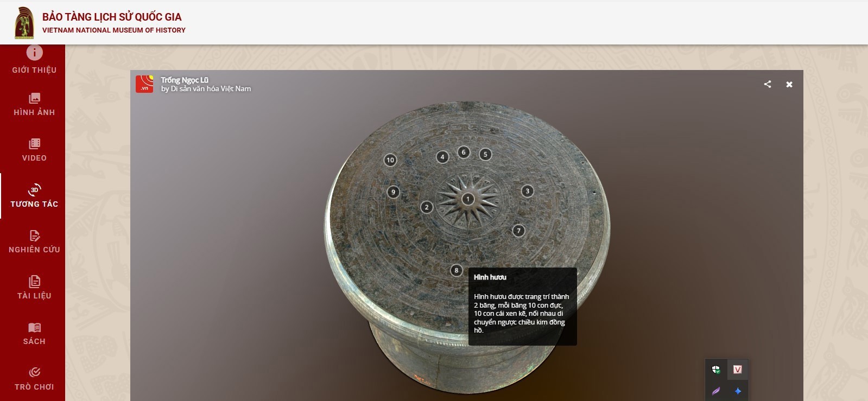Open the blue sparkle tray icon
The height and width of the screenshot is (401, 868).
pyautogui.click(x=738, y=391)
